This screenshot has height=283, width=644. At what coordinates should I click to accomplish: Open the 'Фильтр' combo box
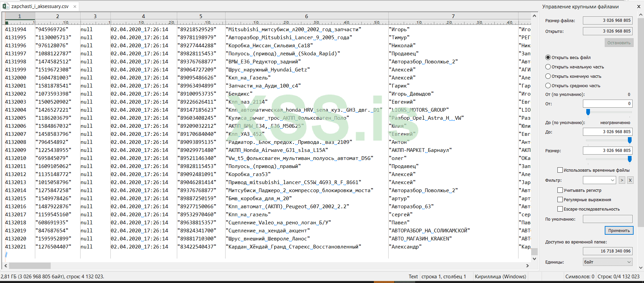pyautogui.click(x=599, y=180)
